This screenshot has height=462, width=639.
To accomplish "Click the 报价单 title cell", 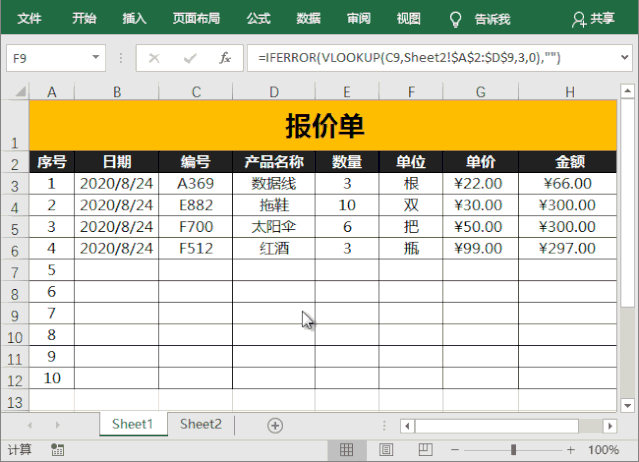I will 323,125.
